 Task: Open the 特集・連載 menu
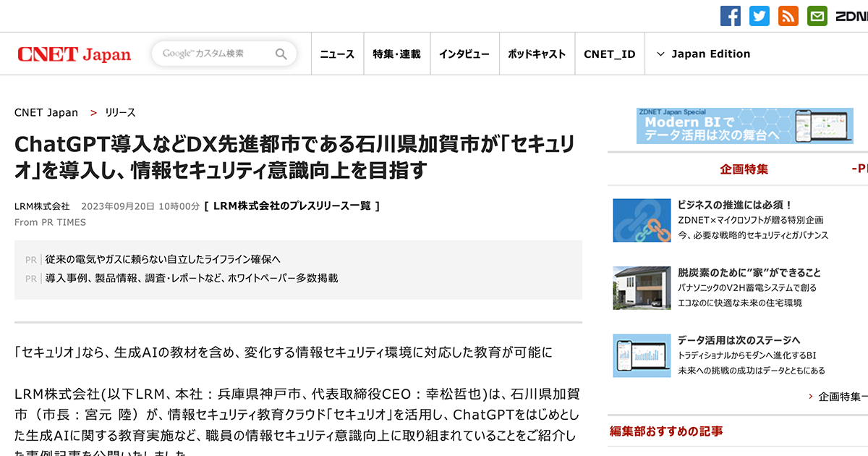(396, 54)
